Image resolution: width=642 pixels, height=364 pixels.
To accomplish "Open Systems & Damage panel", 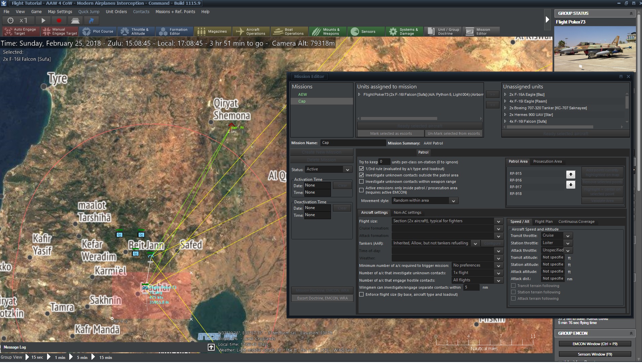I will click(404, 32).
